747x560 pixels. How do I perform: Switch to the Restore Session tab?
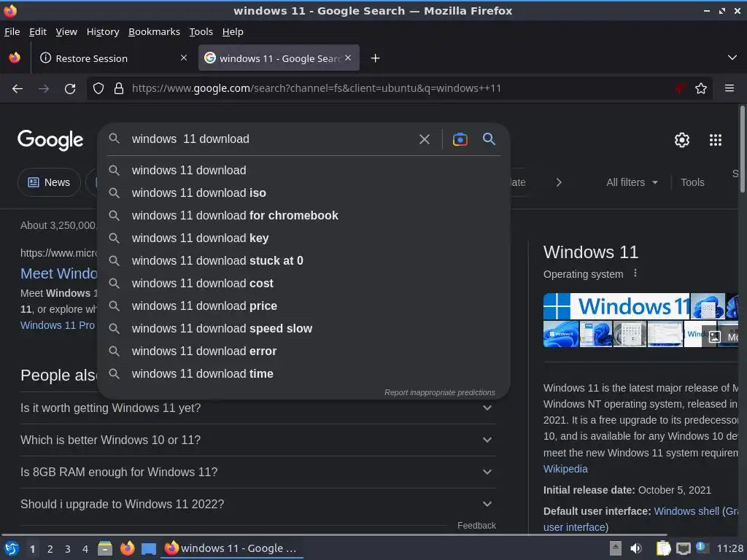click(113, 58)
